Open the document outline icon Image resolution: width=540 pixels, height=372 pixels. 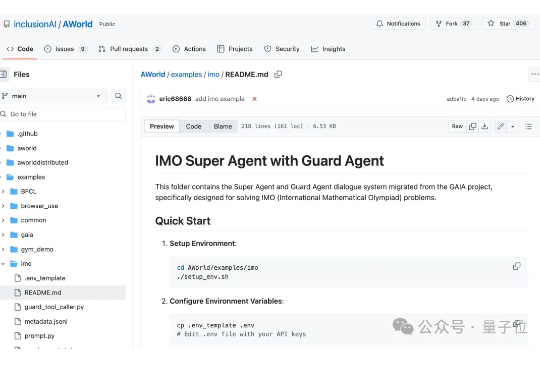[x=528, y=126]
